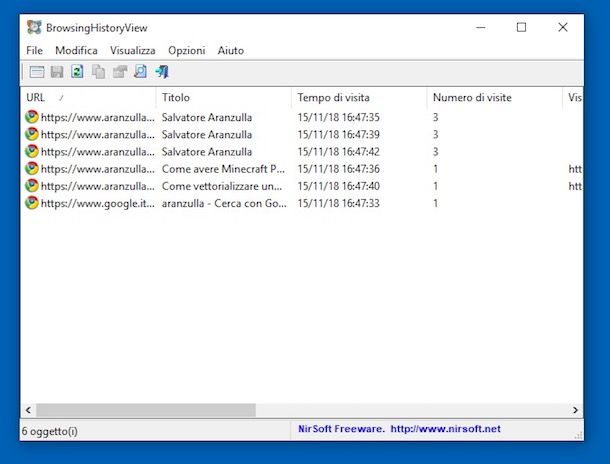Open the File menu
Image resolution: width=610 pixels, height=464 pixels.
coord(34,51)
